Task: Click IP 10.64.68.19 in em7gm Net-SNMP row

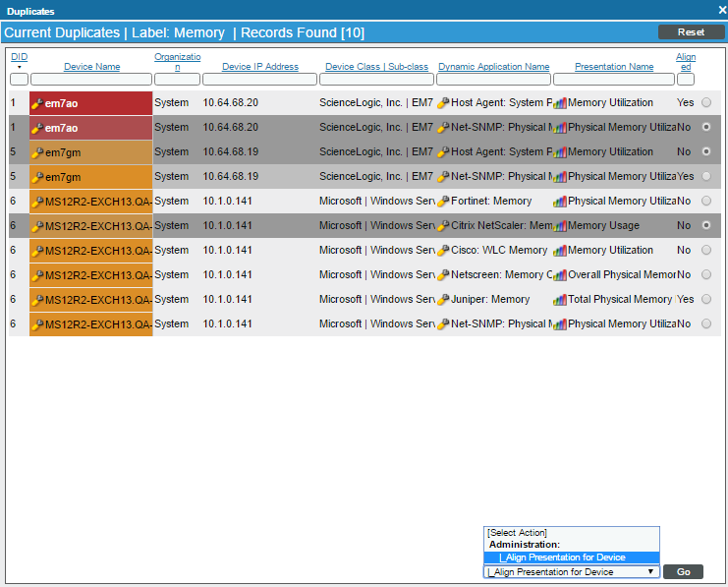Action: pos(230,176)
